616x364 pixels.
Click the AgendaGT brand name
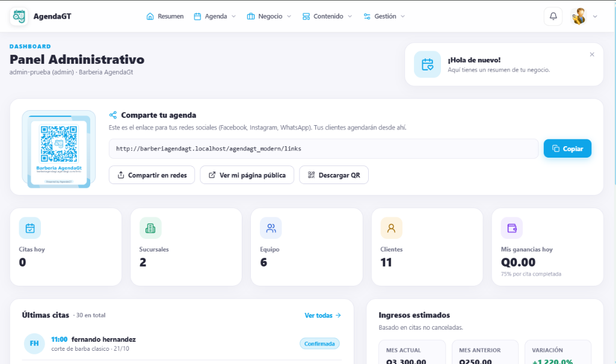52,16
